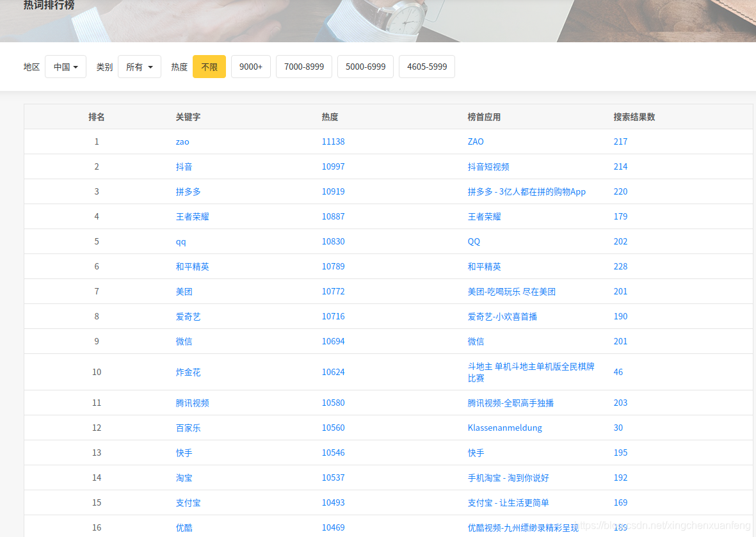
Task: Open the zao keyword link
Action: click(x=182, y=141)
